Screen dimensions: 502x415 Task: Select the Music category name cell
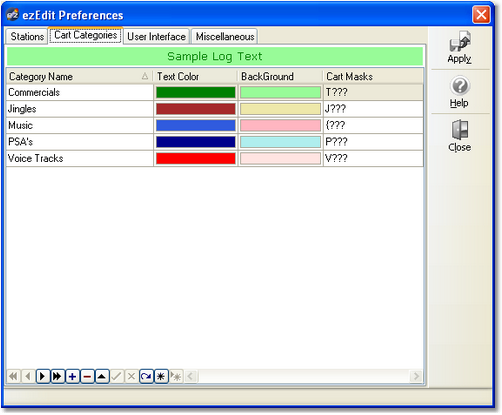coord(80,125)
